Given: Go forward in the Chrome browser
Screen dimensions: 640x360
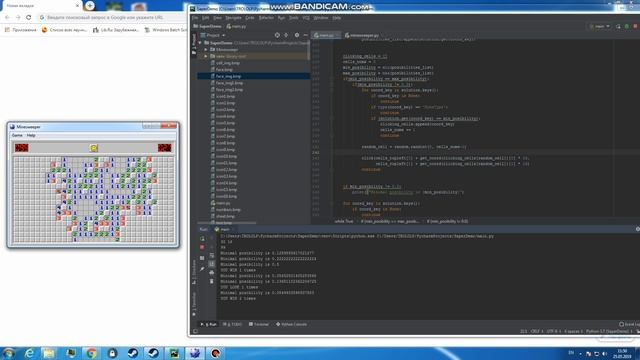Looking at the screenshot, I should point(18,18).
